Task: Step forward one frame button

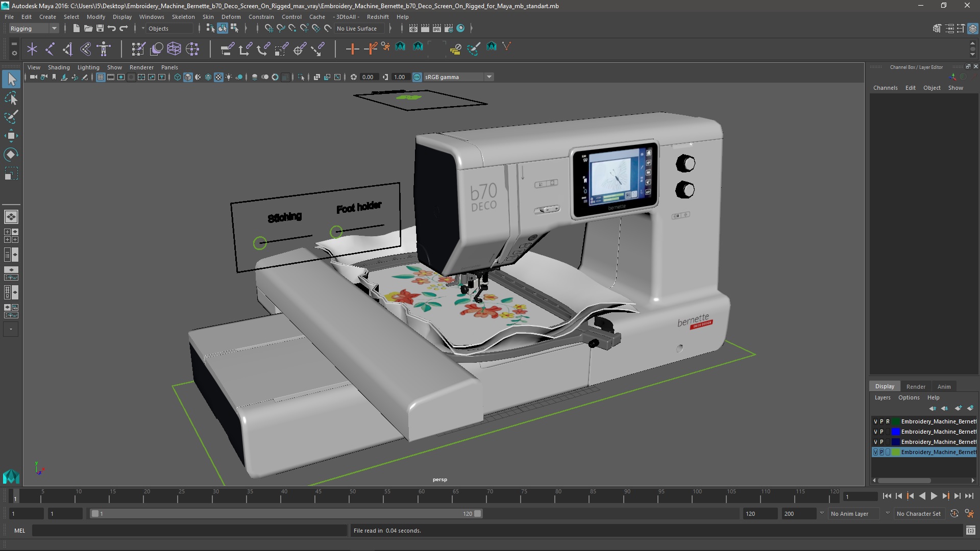Action: (x=957, y=496)
